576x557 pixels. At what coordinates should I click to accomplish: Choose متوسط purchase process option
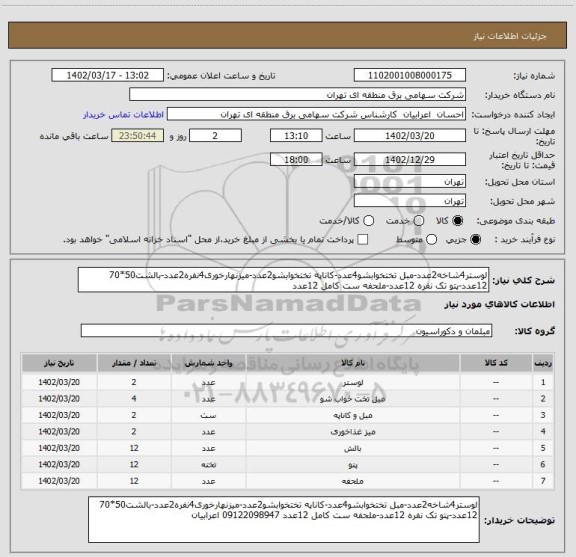pos(431,240)
